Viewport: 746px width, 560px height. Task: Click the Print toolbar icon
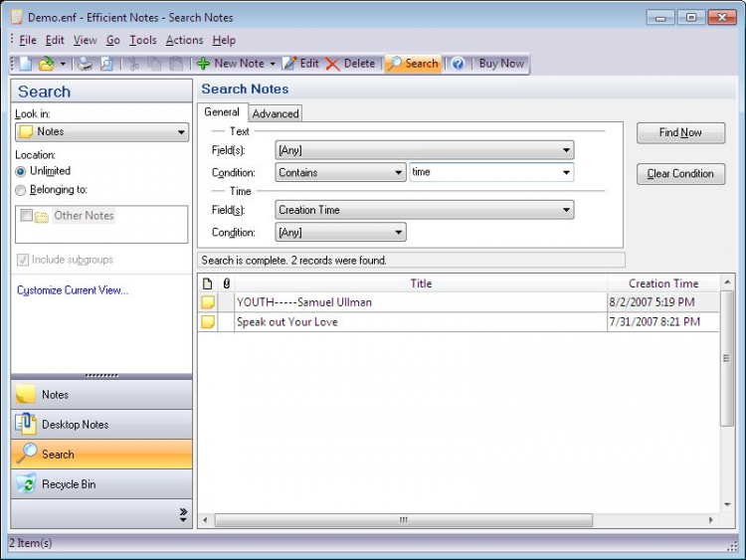click(86, 64)
